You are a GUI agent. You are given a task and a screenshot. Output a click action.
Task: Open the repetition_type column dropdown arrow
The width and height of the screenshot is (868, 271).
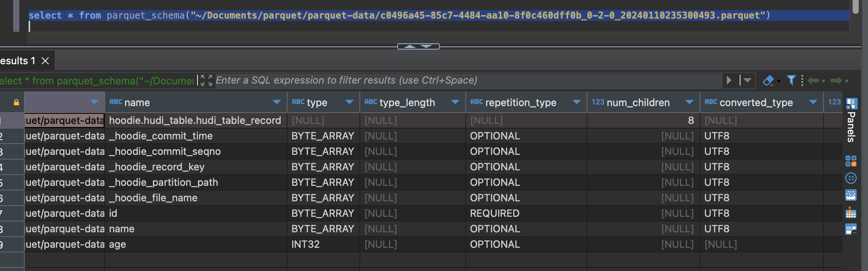coord(577,102)
